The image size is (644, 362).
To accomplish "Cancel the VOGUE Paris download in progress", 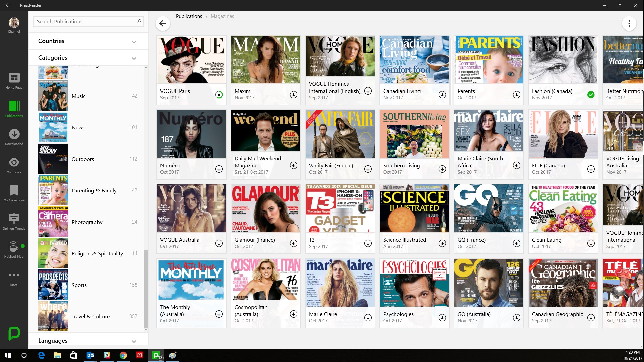I will 219,95.
